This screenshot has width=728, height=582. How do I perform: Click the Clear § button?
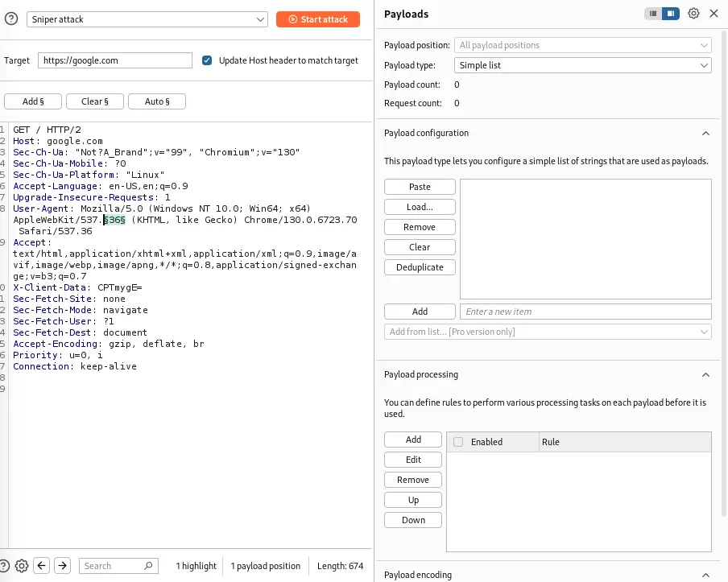pyautogui.click(x=95, y=101)
